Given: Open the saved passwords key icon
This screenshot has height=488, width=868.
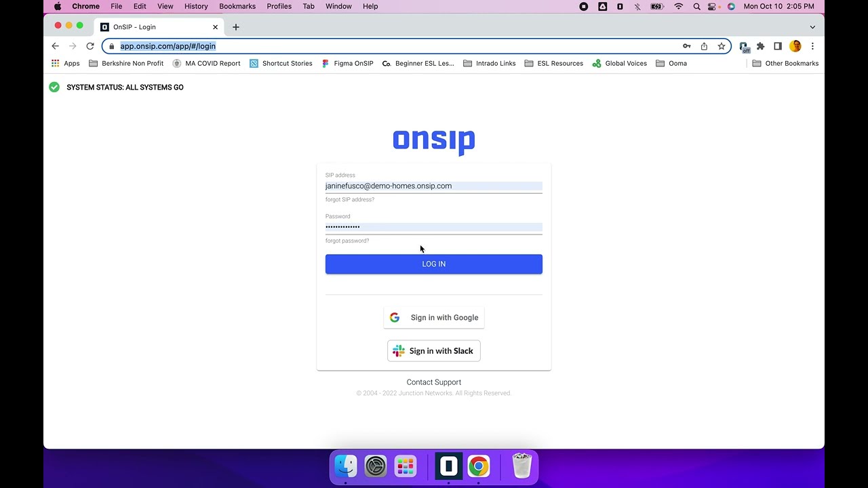Looking at the screenshot, I should click(687, 46).
